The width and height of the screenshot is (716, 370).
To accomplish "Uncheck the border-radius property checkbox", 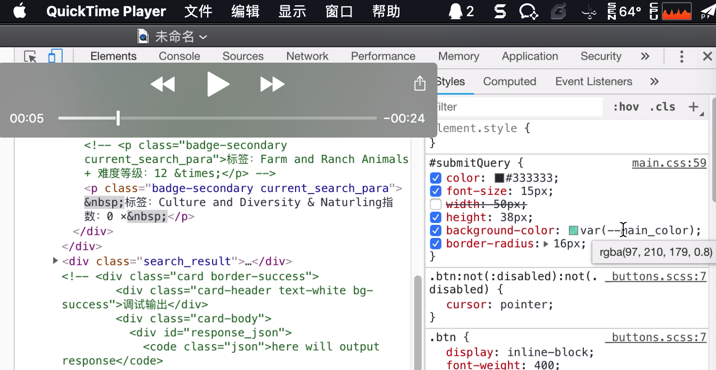I will click(436, 243).
